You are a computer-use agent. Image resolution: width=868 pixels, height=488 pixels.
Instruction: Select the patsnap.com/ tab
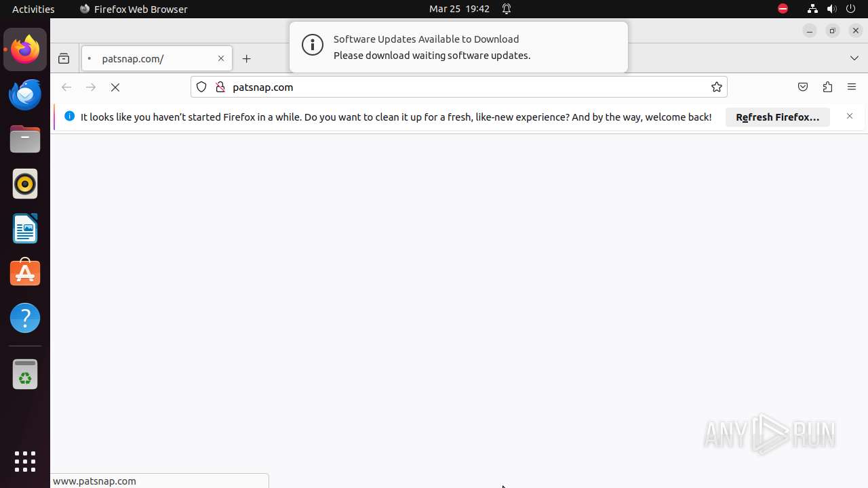tap(157, 58)
